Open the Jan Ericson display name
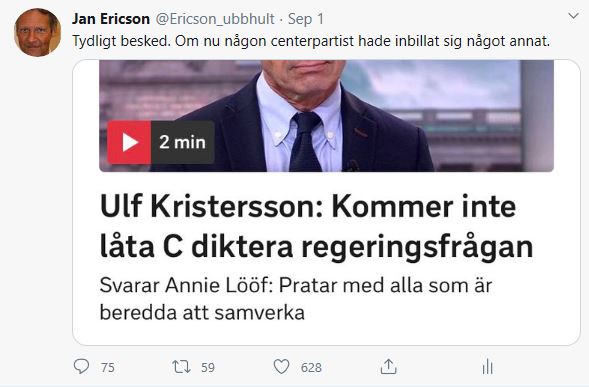Viewport: 589px width, 387px height. pos(111,19)
